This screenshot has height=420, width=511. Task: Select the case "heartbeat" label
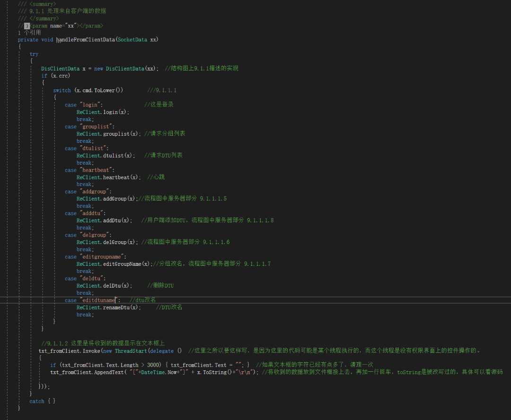point(89,170)
